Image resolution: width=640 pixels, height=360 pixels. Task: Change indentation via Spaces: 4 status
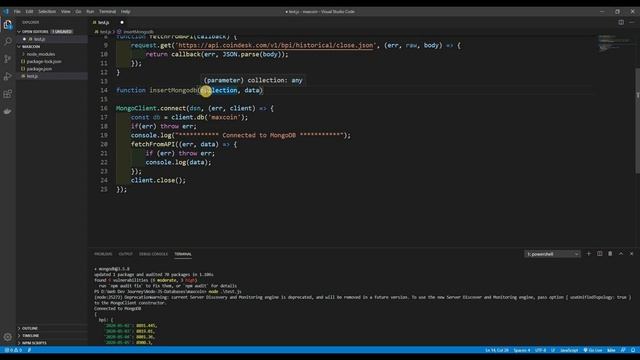pos(522,350)
